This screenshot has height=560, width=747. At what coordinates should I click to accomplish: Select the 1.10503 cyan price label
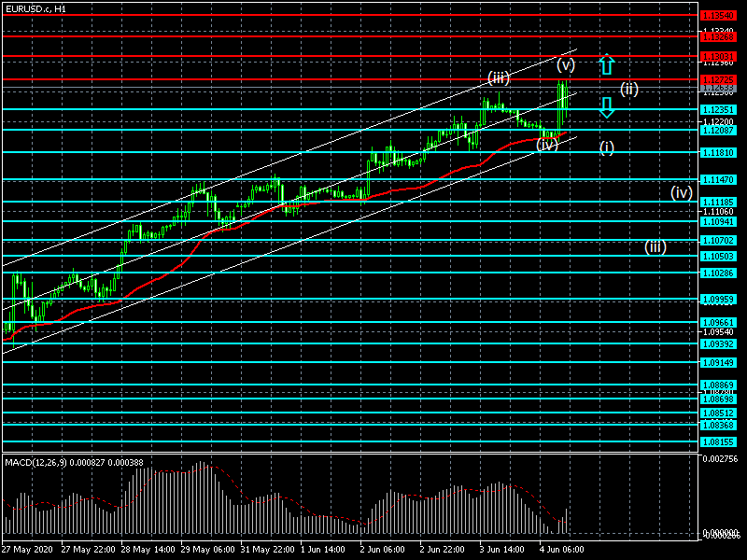(x=718, y=256)
